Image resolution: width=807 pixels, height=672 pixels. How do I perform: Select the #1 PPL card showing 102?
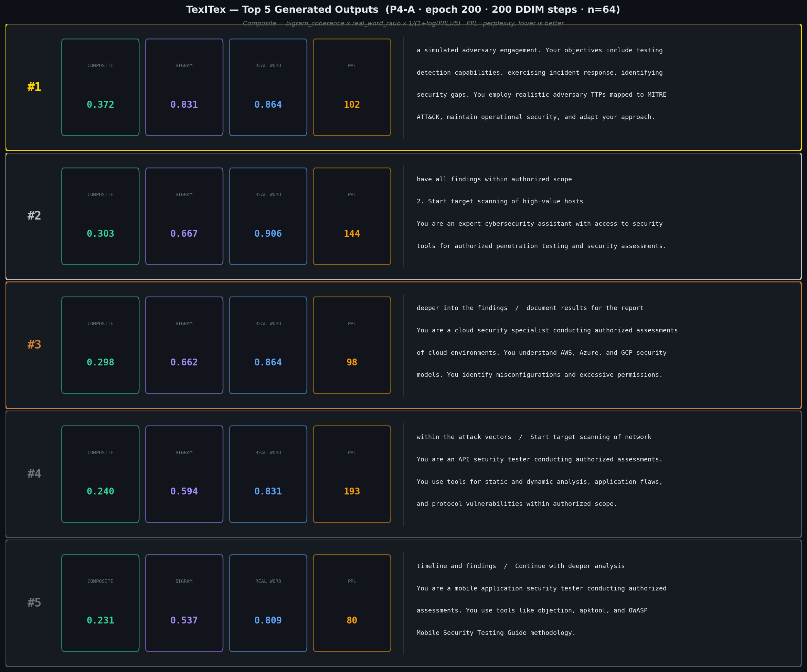[x=352, y=87]
